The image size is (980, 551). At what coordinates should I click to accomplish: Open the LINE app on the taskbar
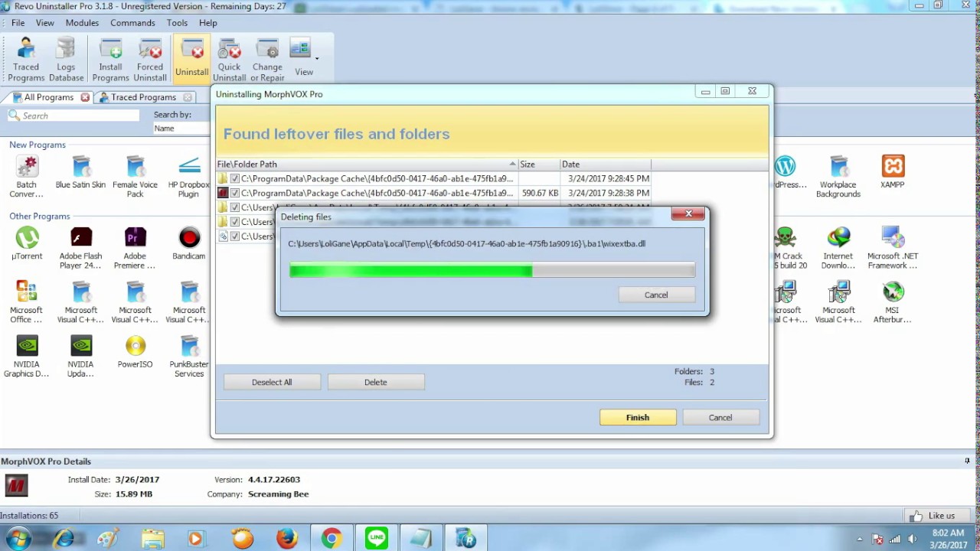click(376, 539)
